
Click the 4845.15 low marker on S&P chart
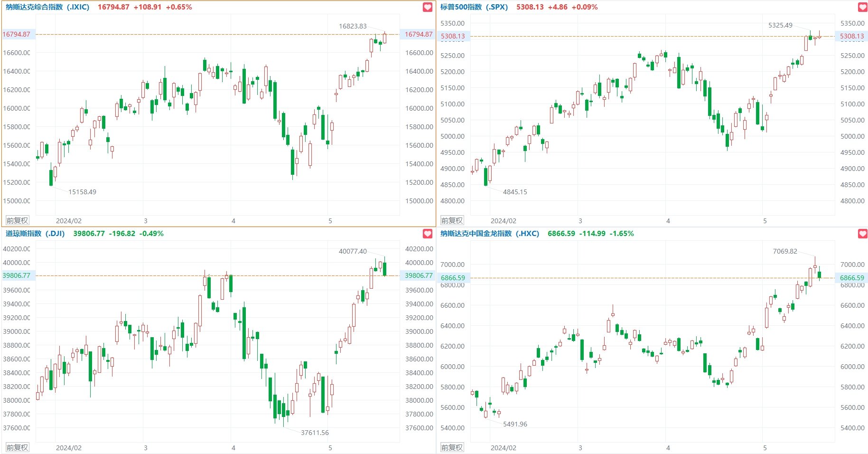(x=515, y=192)
